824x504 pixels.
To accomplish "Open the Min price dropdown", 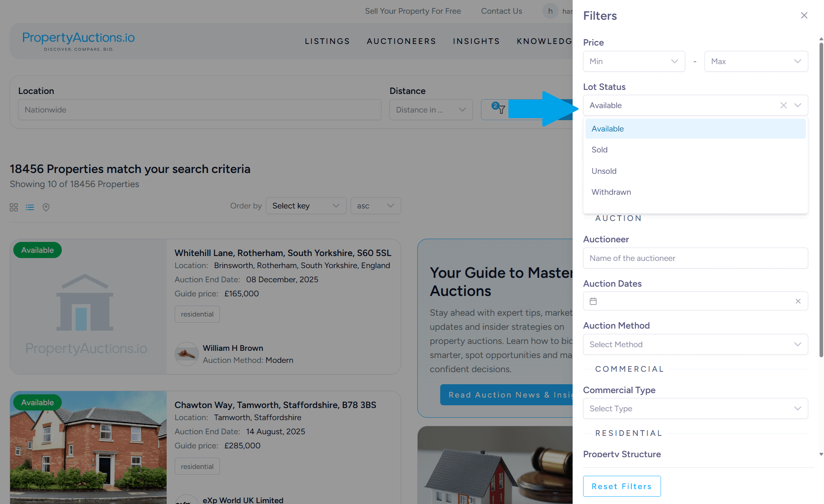I will pos(634,61).
